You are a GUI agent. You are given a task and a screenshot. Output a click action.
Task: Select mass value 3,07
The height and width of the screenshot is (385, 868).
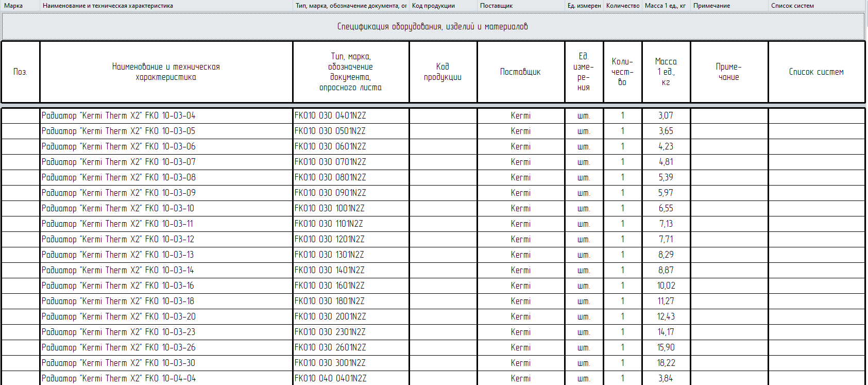tap(666, 115)
